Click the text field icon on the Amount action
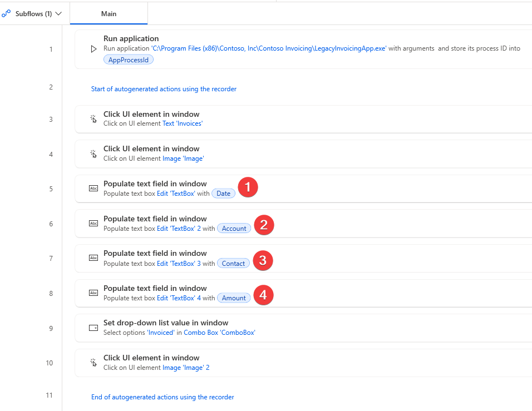Screen dimensions: 532x411 click(x=93, y=293)
